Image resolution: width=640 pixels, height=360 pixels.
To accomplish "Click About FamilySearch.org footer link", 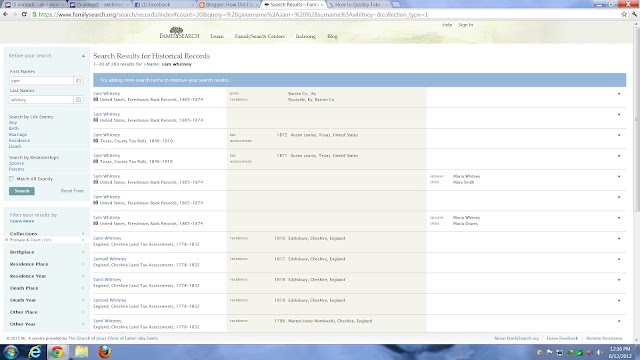I will point(516,338).
